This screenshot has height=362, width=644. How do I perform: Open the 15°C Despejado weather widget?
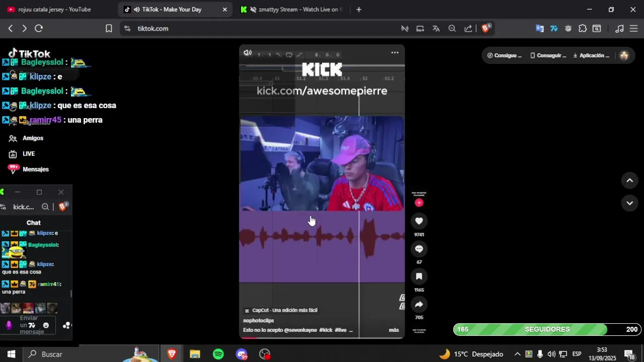click(471, 354)
